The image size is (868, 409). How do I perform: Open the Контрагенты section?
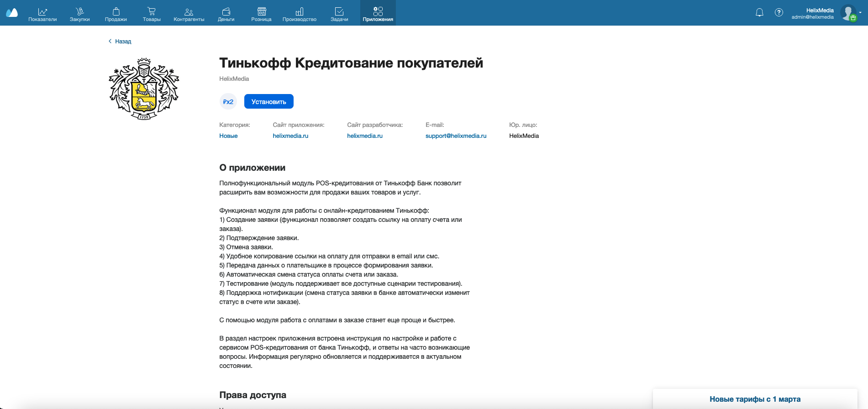(189, 15)
